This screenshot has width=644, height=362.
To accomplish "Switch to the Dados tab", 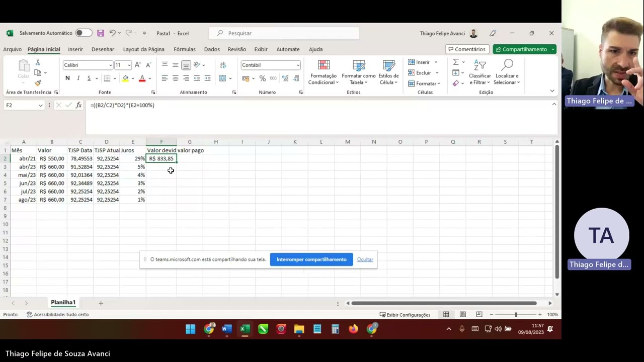I will coord(212,49).
